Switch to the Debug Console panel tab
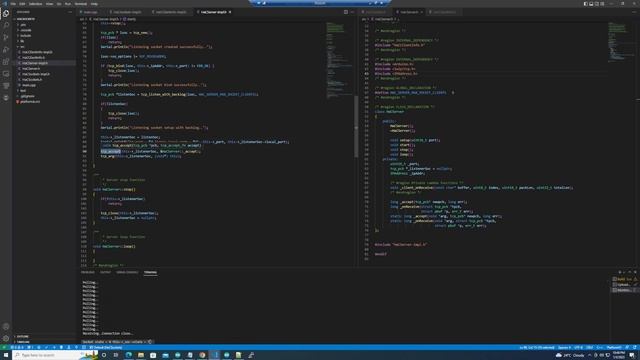640x360 pixels. (127, 272)
